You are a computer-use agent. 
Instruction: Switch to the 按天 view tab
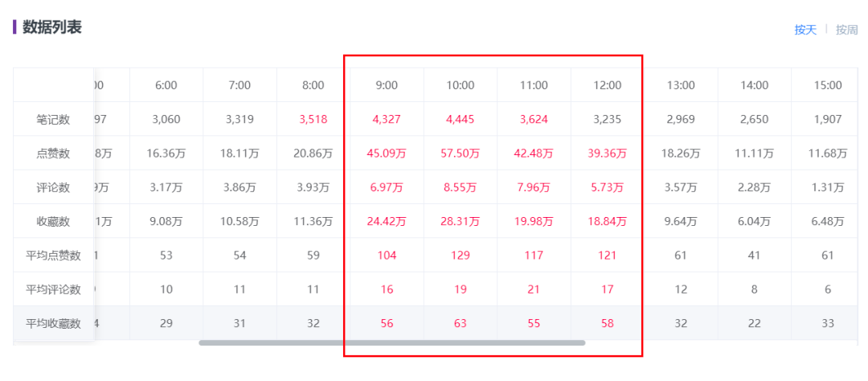tap(805, 30)
